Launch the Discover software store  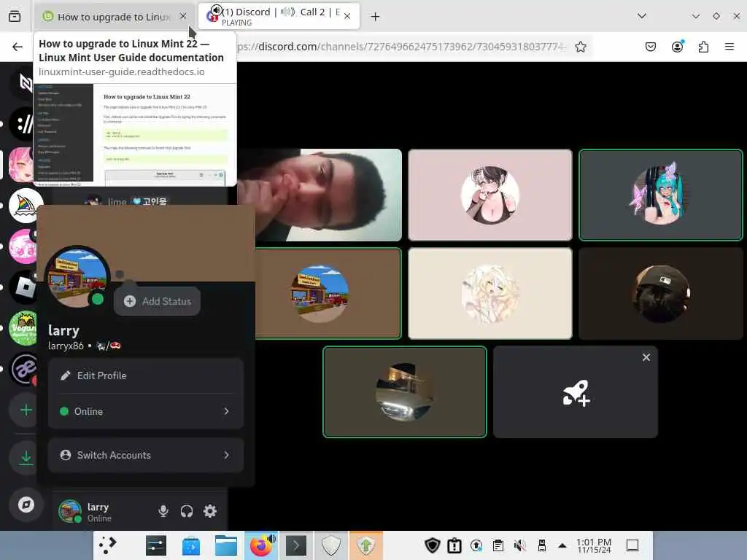point(191,545)
